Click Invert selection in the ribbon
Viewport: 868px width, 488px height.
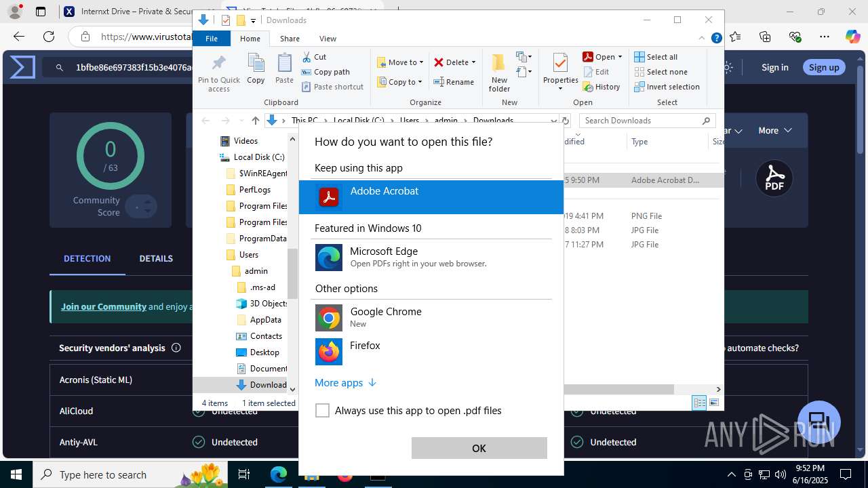pyautogui.click(x=667, y=87)
